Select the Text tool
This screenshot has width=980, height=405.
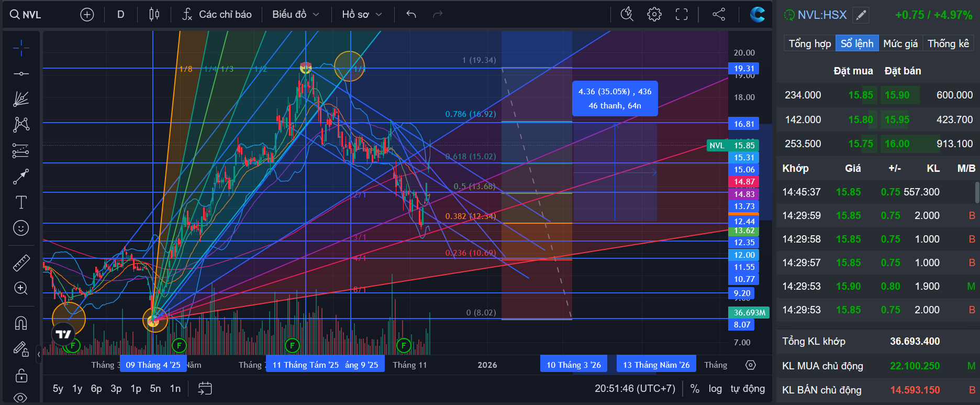click(x=21, y=203)
